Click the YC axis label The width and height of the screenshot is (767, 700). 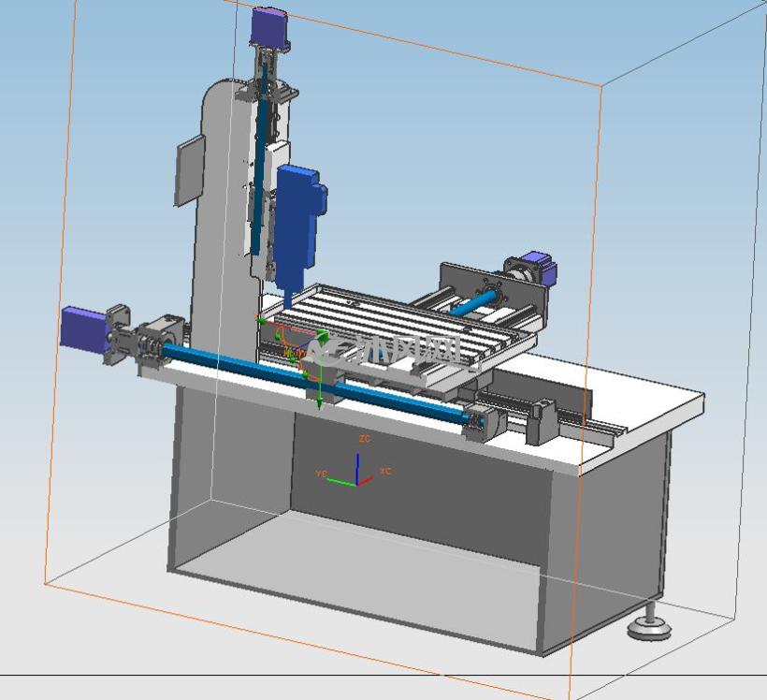pos(321,474)
